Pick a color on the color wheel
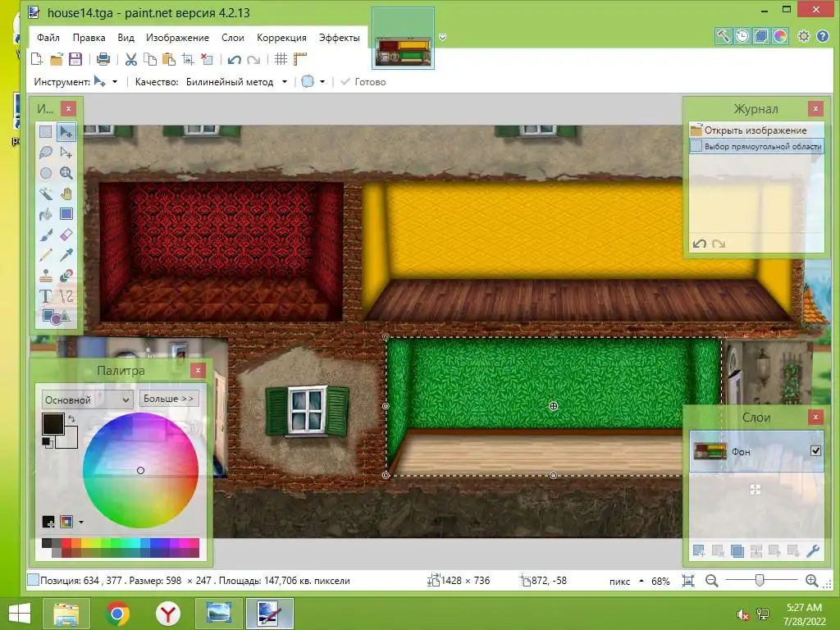 click(140, 470)
